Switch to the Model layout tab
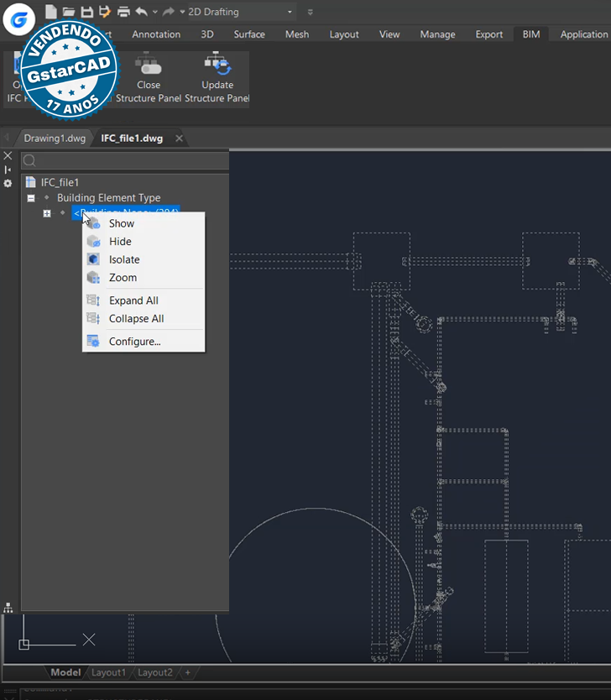This screenshot has height=700, width=611. pos(65,672)
